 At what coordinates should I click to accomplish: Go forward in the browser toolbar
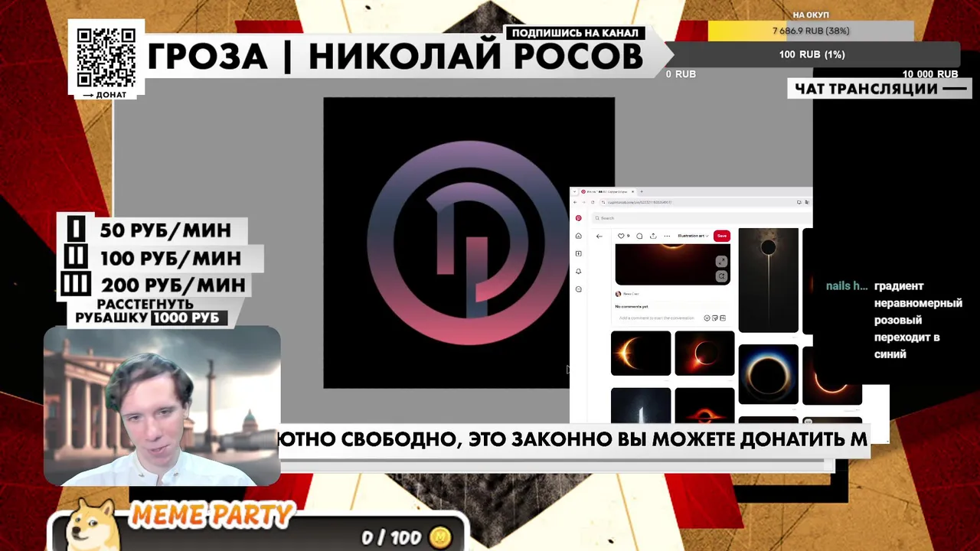click(x=583, y=202)
